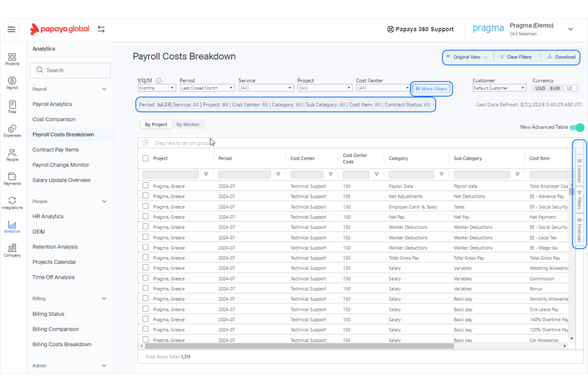Image resolution: width=588 pixels, height=392 pixels.
Task: Click the Clear Filters button
Action: 515,57
